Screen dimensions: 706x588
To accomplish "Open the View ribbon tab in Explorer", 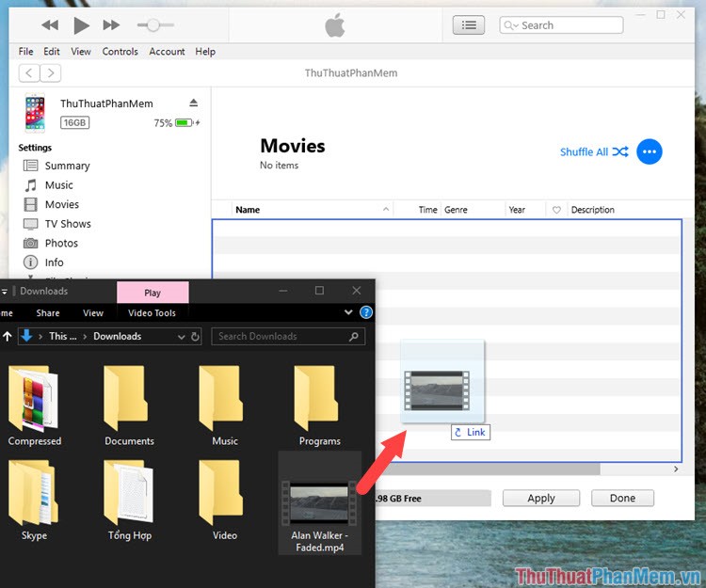I will coord(93,313).
